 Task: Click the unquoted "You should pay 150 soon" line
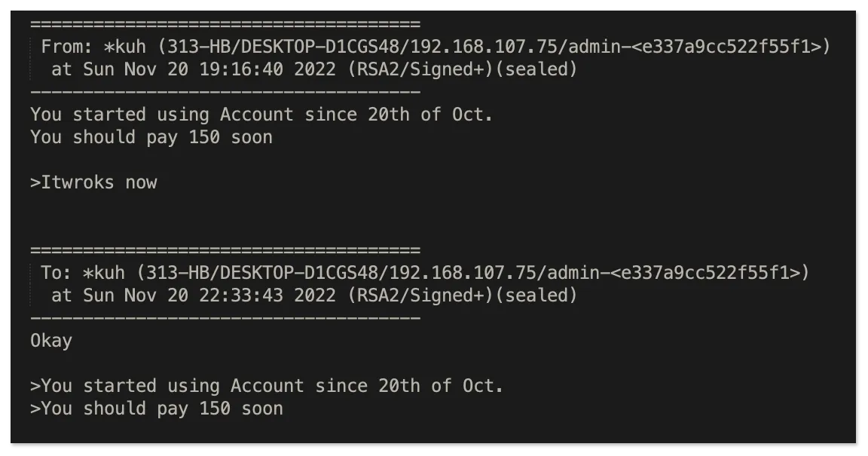tap(151, 137)
